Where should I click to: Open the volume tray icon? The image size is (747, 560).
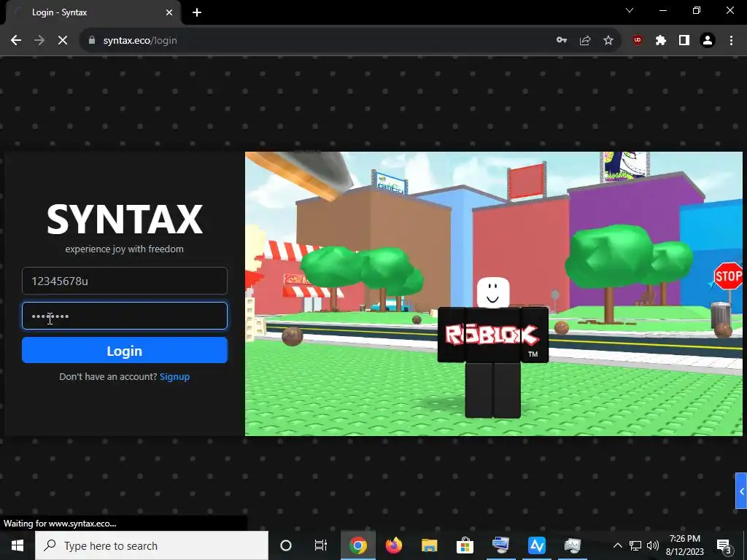point(653,545)
